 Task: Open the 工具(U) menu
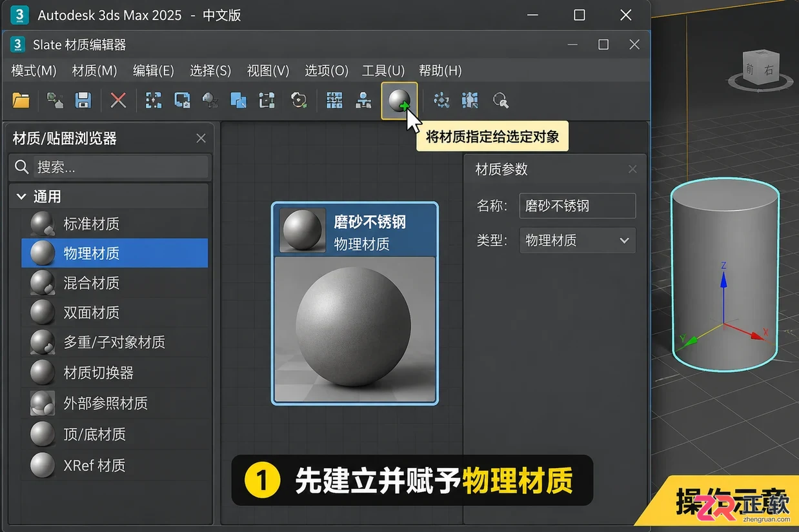[383, 70]
